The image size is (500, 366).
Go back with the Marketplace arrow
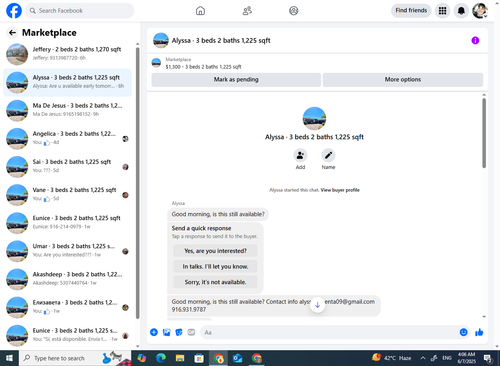pos(12,32)
